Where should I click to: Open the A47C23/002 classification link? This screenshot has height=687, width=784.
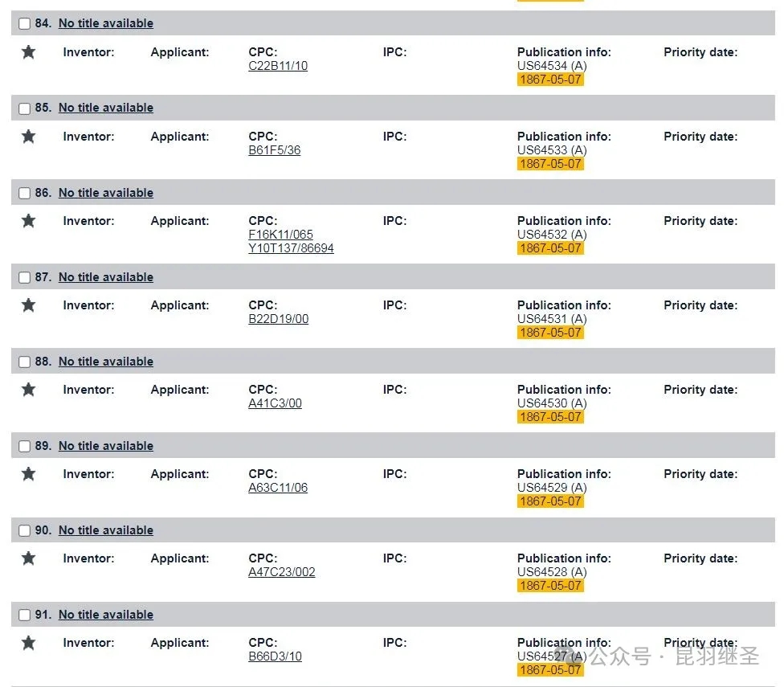click(x=281, y=572)
